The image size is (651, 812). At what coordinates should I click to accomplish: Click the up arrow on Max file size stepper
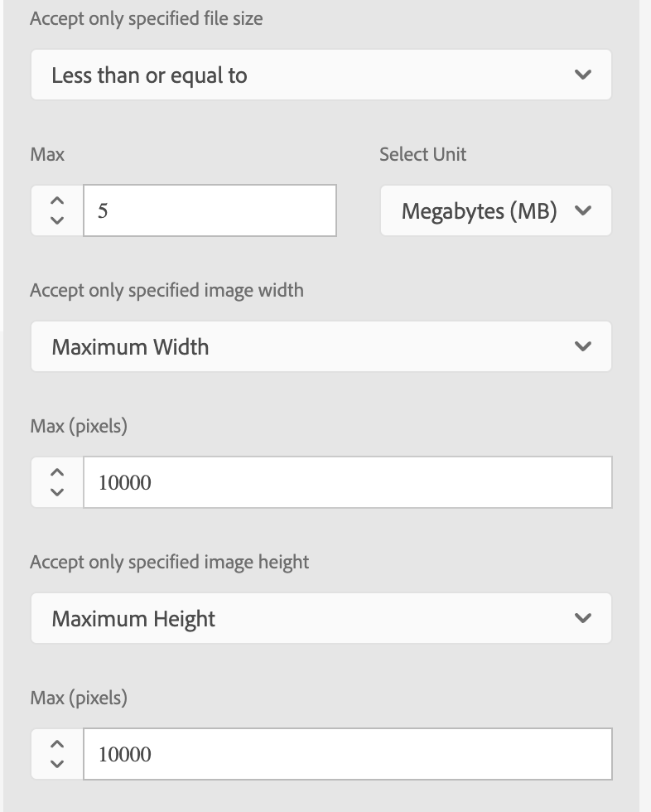coord(56,201)
